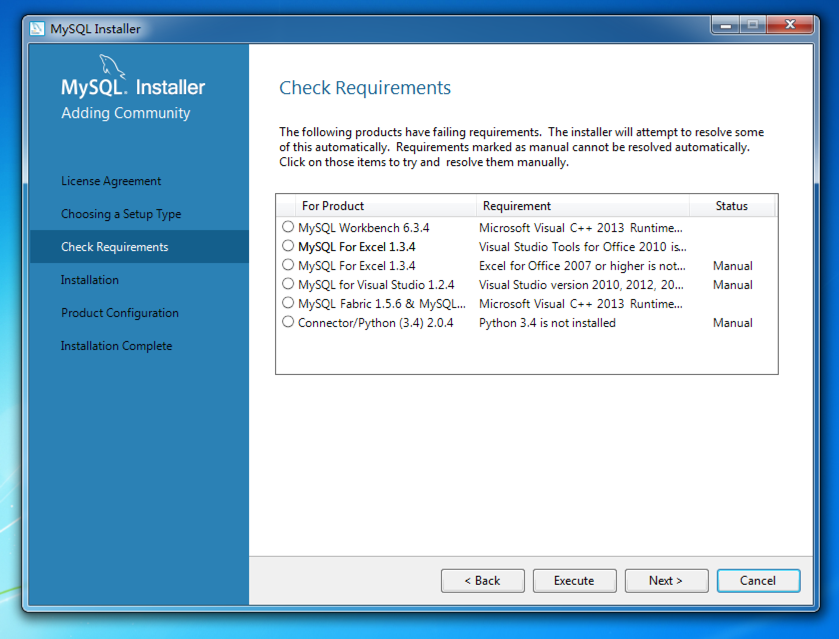839x639 pixels.
Task: Click 'MySQL Fabric 1.5.6 & MySQL...' product text
Action: [382, 304]
